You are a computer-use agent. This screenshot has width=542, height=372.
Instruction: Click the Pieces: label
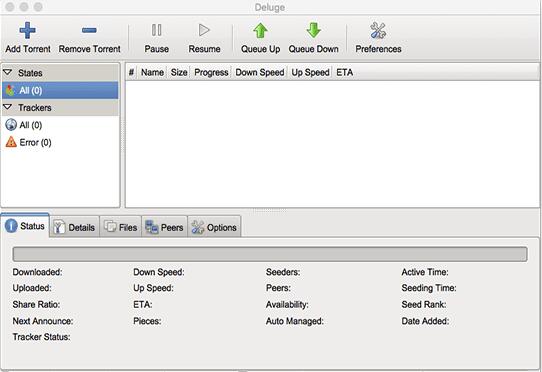click(x=147, y=321)
